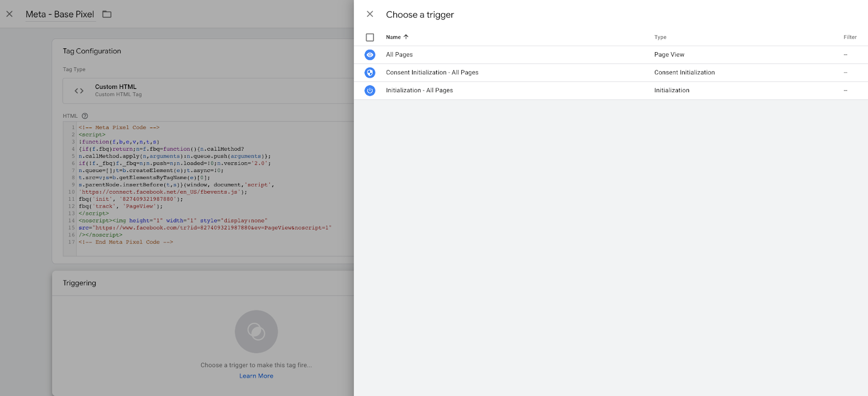Image resolution: width=868 pixels, height=396 pixels.
Task: Click the trigger placeholder circle icon
Action: (x=256, y=331)
